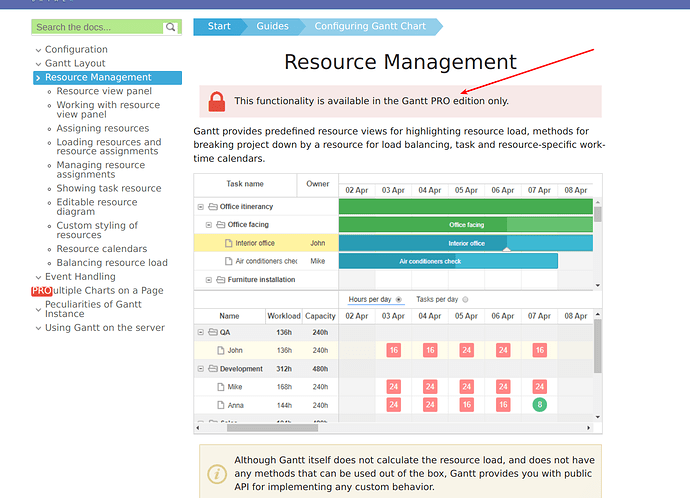
Task: Click the Workload column header
Action: click(x=284, y=316)
